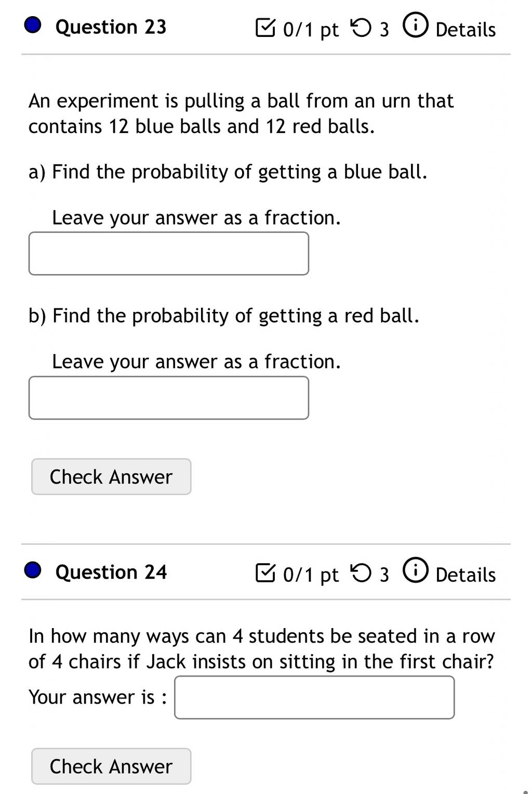Check Answer for Question 23
The height and width of the screenshot is (794, 532).
111,476
